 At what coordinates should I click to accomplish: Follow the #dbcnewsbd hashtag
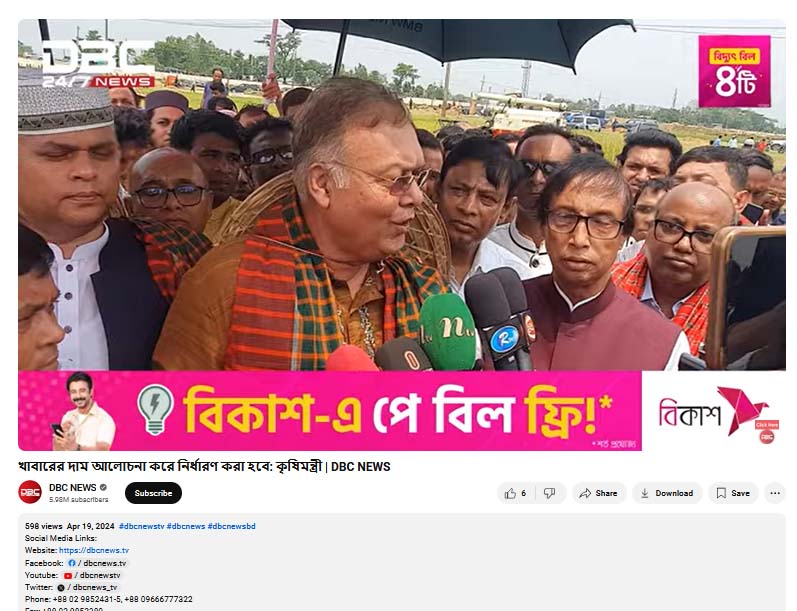231,526
